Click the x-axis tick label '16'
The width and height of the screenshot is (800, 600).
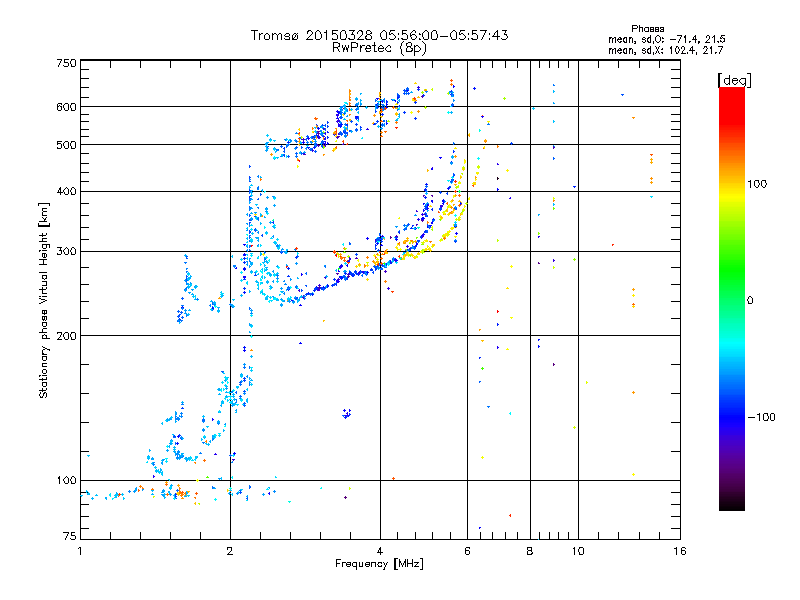(x=680, y=551)
